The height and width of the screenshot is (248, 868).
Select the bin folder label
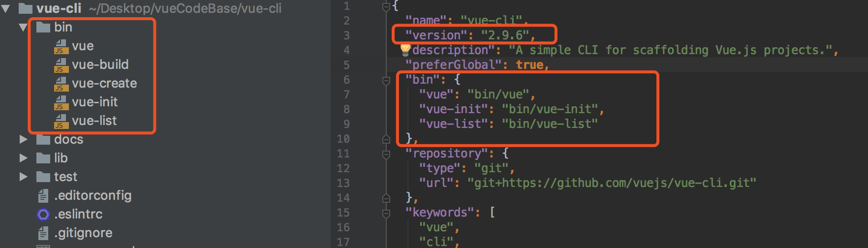pyautogui.click(x=63, y=27)
